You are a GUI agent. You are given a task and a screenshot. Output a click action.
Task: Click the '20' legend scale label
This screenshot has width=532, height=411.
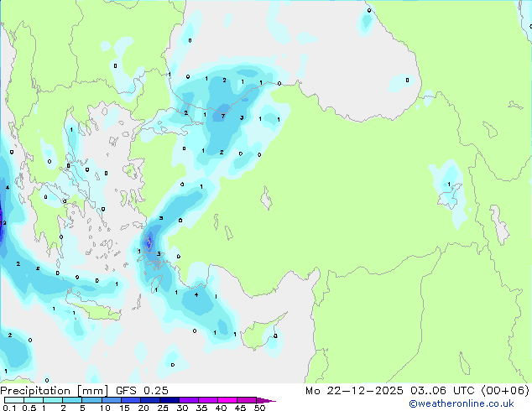[143, 408]
